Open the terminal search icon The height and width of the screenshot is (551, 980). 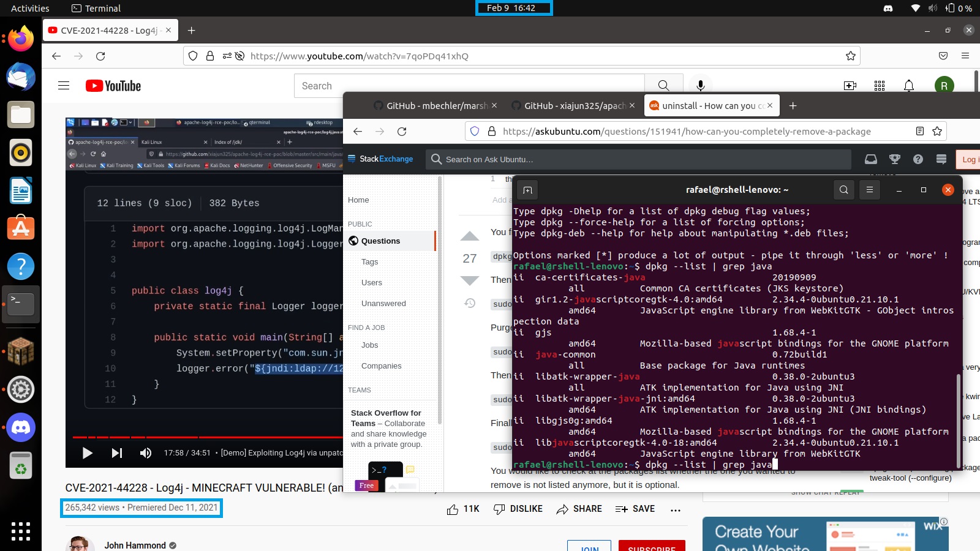(843, 190)
